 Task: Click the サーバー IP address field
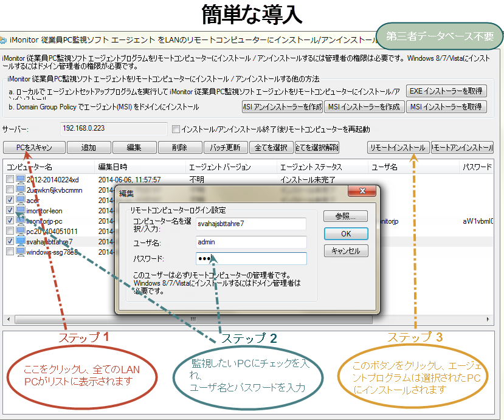pyautogui.click(x=114, y=128)
